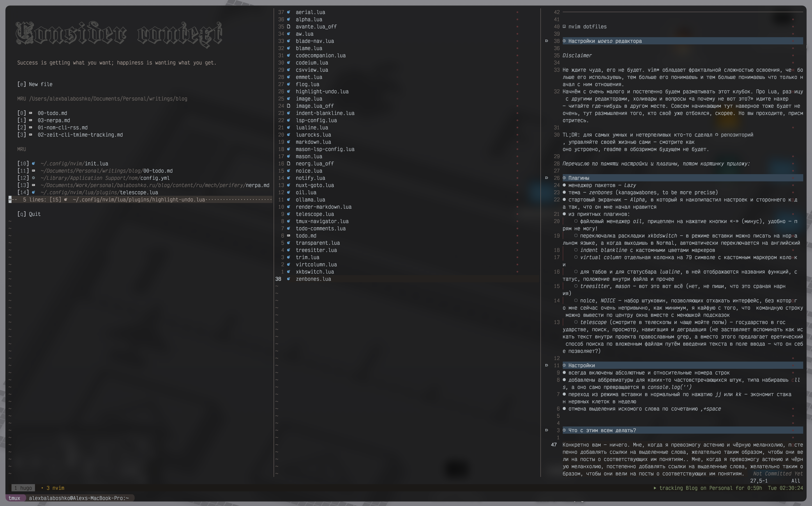812x506 pixels.
Task: Click the gear icon next to config.yml entry
Action: (33, 178)
